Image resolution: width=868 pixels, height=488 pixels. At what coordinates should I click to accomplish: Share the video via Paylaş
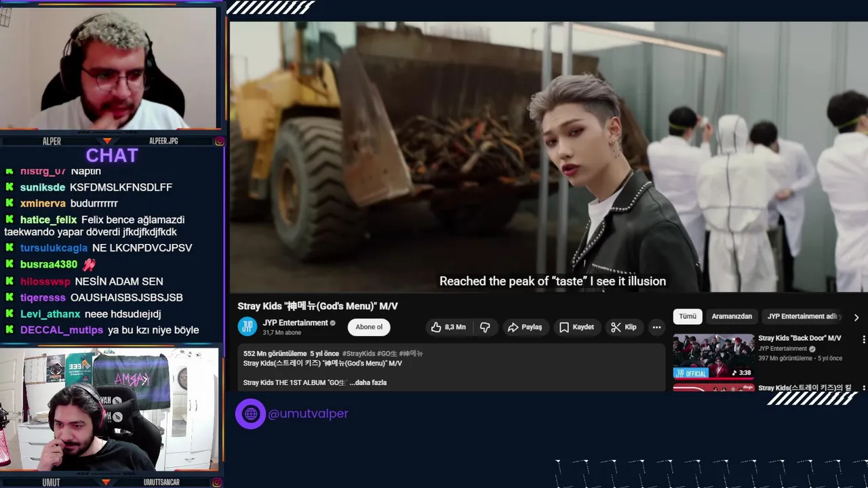click(525, 327)
